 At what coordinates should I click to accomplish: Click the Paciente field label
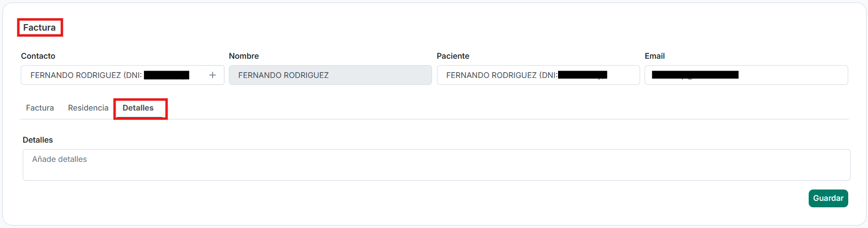pyautogui.click(x=453, y=56)
